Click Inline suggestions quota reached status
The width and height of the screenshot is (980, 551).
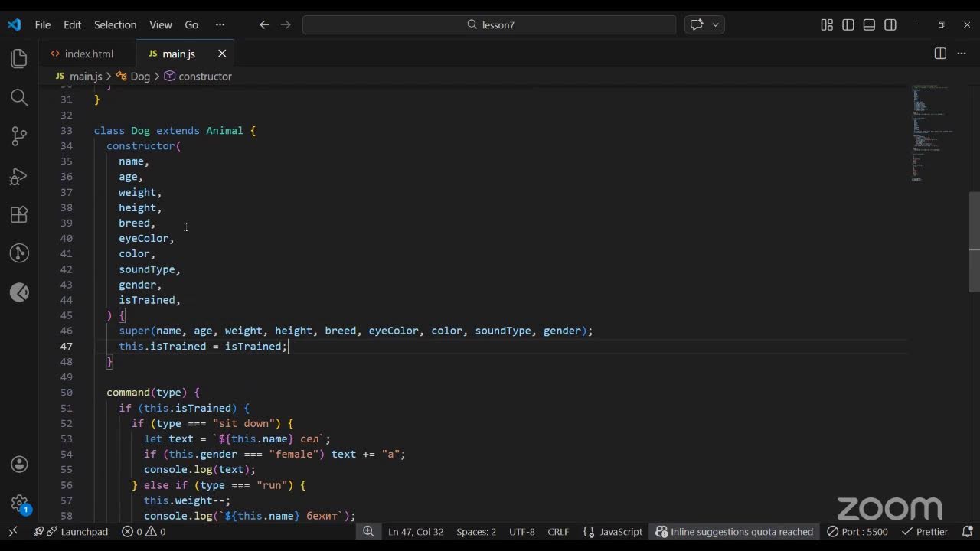(734, 531)
